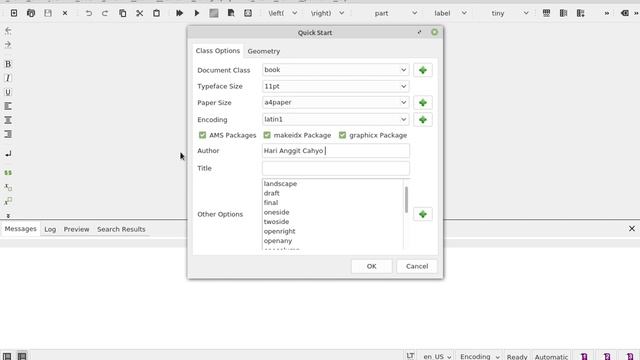Select the landscape option in list
Image resolution: width=640 pixels, height=360 pixels.
point(280,184)
